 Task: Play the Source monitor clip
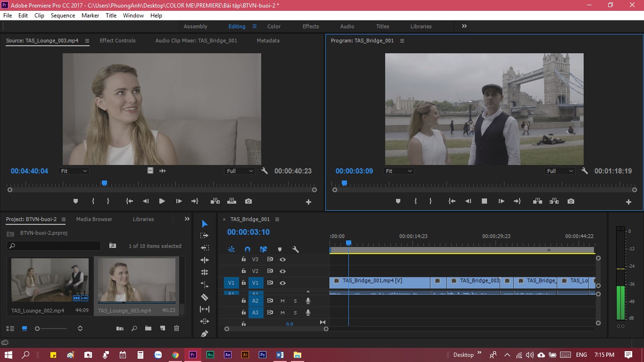[162, 201]
